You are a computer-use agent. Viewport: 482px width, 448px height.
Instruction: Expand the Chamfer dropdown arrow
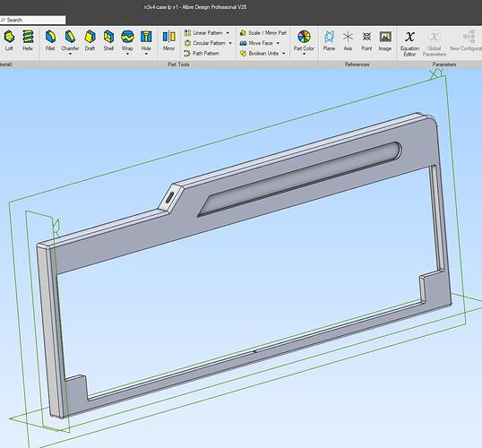(x=70, y=54)
